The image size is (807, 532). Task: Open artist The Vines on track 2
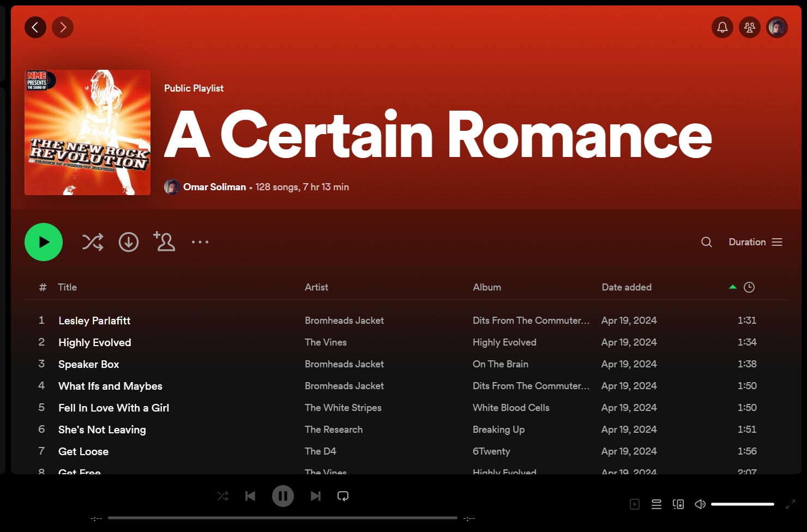[326, 342]
